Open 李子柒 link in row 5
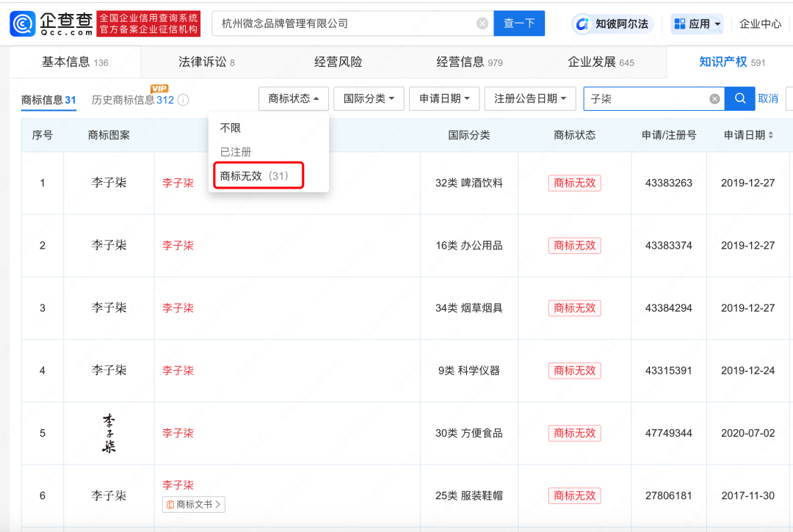Screen dimensions: 793x532 click(178, 434)
